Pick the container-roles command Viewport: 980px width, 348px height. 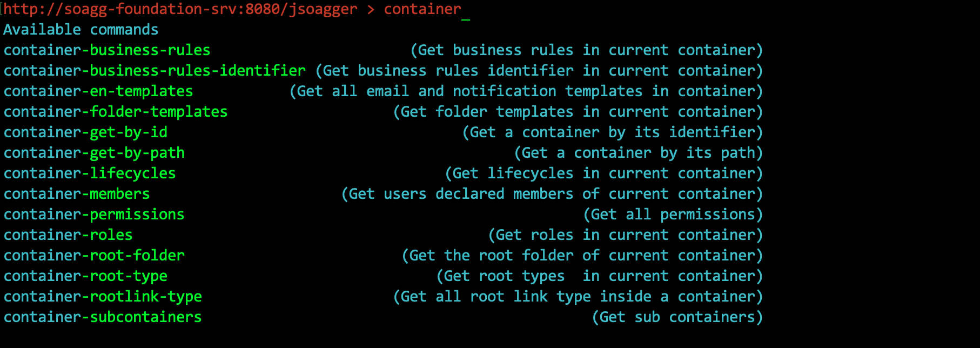pyautogui.click(x=68, y=235)
